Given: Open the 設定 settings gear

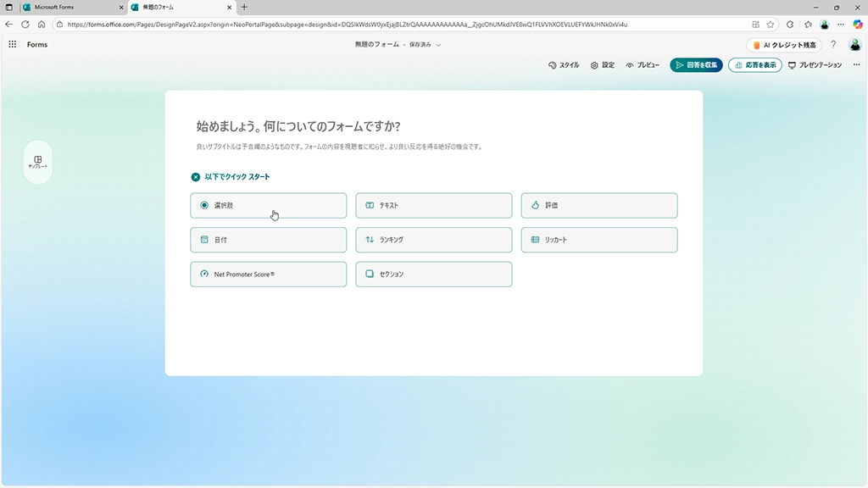Looking at the screenshot, I should tap(602, 65).
